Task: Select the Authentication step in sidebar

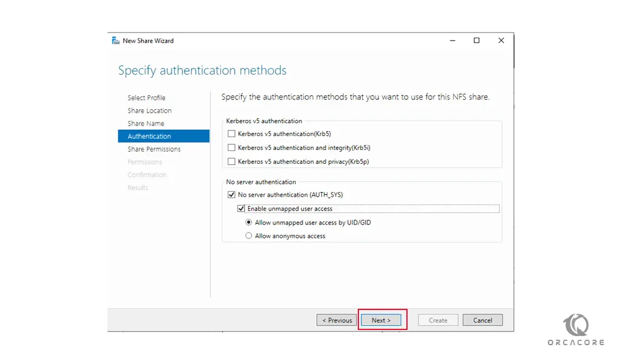Action: click(x=163, y=136)
